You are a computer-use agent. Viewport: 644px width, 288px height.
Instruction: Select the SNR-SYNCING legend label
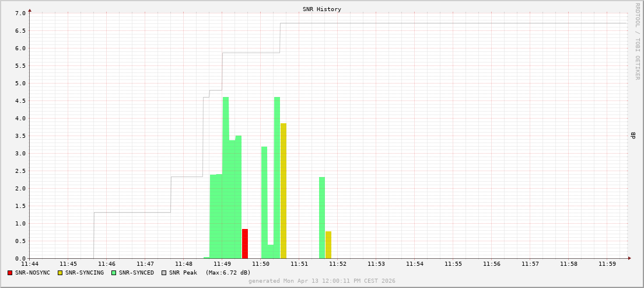tap(85, 273)
